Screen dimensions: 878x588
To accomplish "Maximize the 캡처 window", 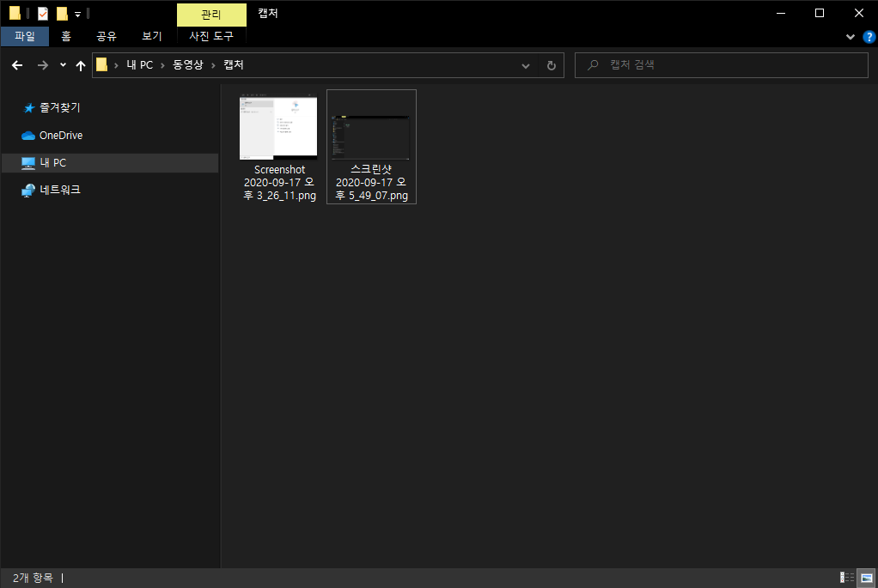I will 820,13.
